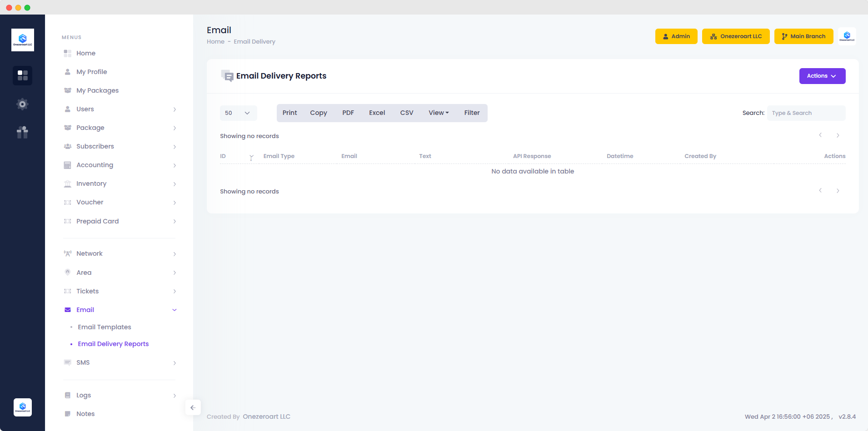Click the Onezeroart logo at top of dark sidebar
The width and height of the screenshot is (868, 431).
pyautogui.click(x=23, y=40)
